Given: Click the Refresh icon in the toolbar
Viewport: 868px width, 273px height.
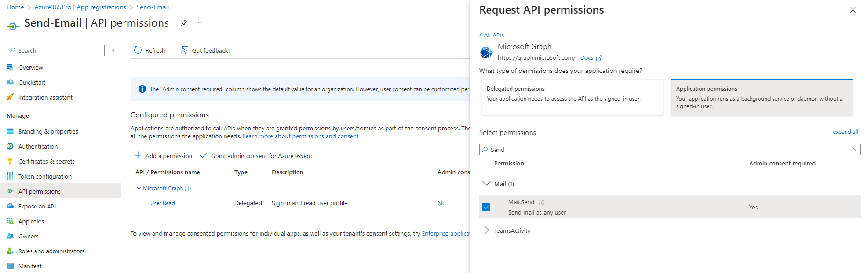Looking at the screenshot, I should (x=138, y=50).
